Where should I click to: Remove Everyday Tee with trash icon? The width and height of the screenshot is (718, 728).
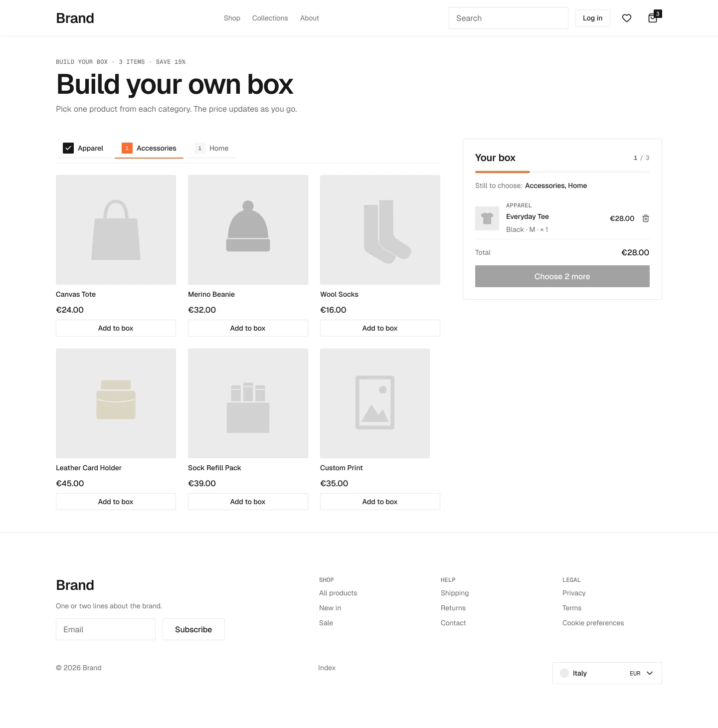pyautogui.click(x=646, y=218)
